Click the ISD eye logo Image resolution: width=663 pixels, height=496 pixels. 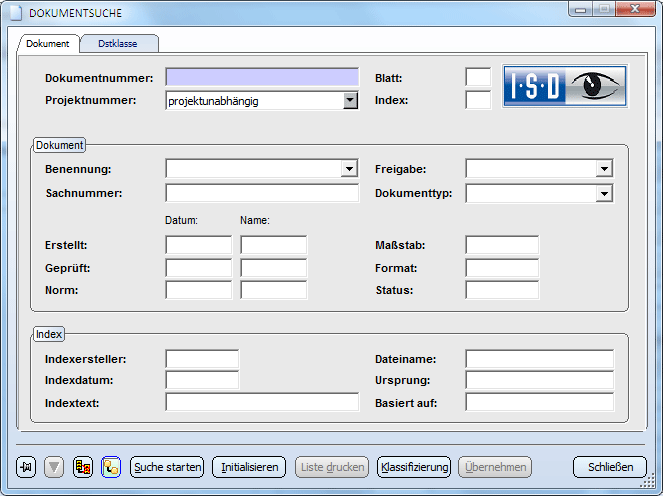tap(564, 86)
